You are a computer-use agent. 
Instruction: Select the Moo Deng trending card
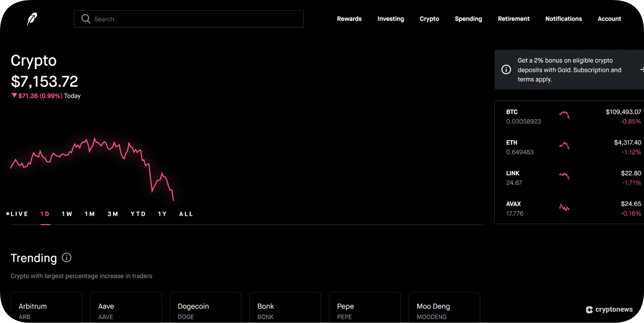pyautogui.click(x=444, y=309)
